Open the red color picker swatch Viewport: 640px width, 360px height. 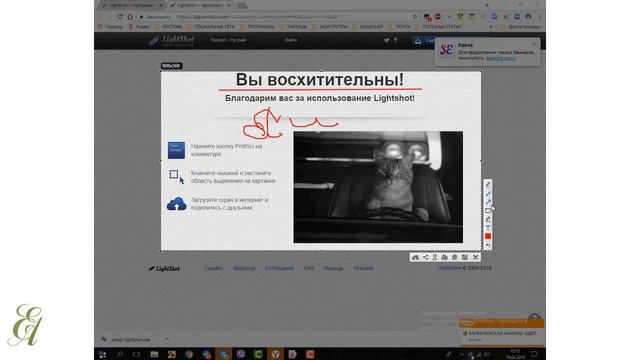click(488, 236)
